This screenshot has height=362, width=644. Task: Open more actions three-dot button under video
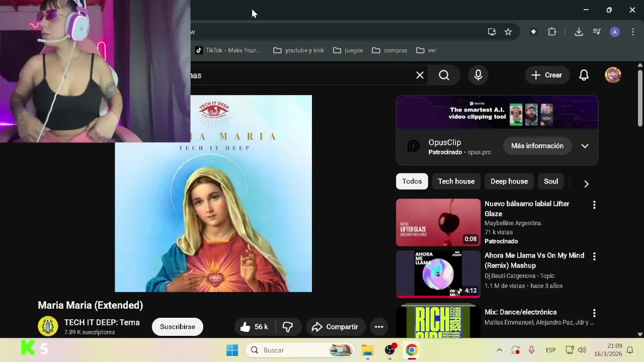click(379, 327)
